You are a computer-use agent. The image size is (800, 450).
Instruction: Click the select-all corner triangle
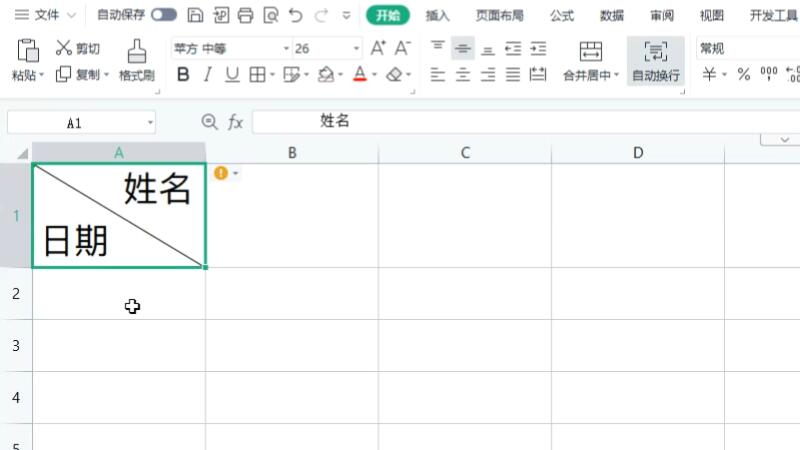[22, 154]
